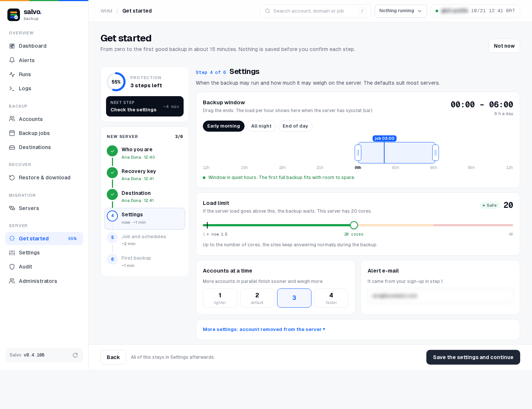Screen dimensions: 532x409
Task: Open Destinations via the drive icon
Action: click(12, 147)
